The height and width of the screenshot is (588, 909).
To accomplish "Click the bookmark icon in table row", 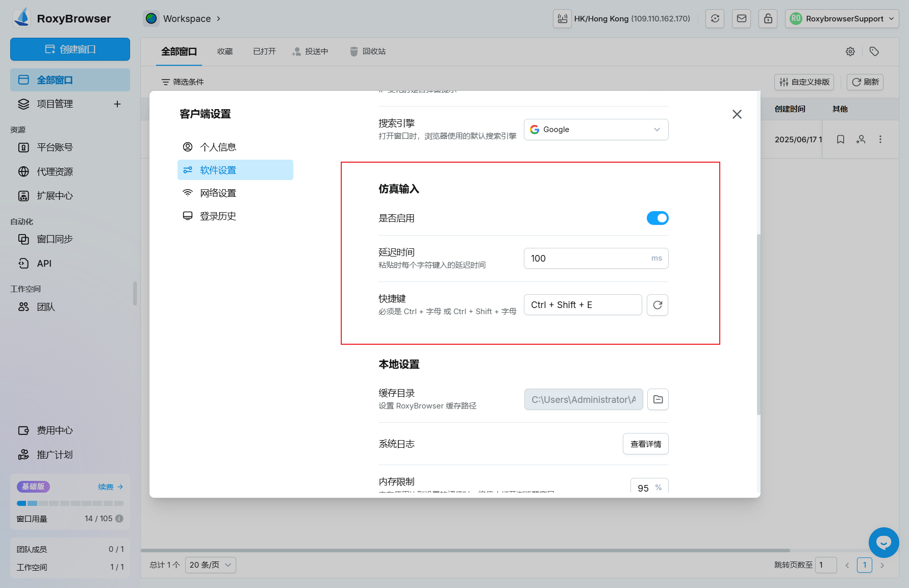I will click(840, 139).
